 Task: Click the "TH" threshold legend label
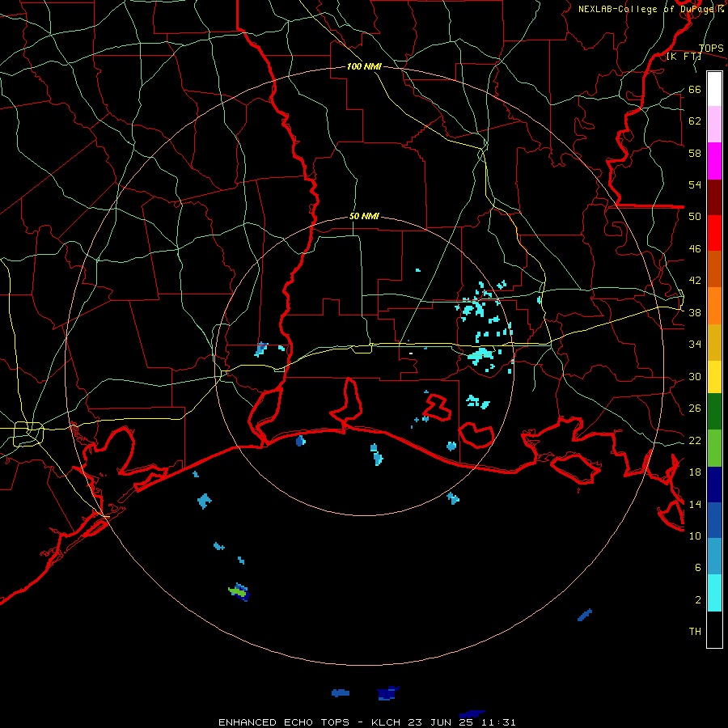(x=695, y=632)
